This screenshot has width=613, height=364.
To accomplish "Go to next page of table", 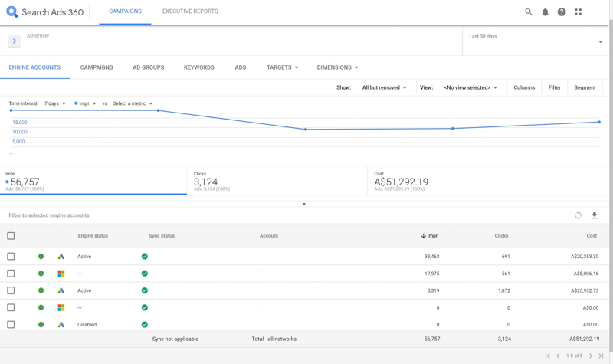I will coord(591,356).
